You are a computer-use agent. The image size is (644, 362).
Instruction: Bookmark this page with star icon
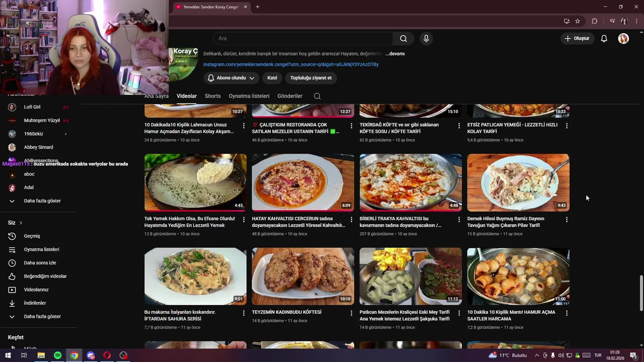pyautogui.click(x=578, y=21)
